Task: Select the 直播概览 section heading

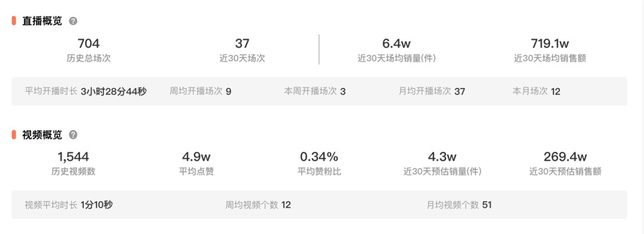Action: [x=42, y=21]
